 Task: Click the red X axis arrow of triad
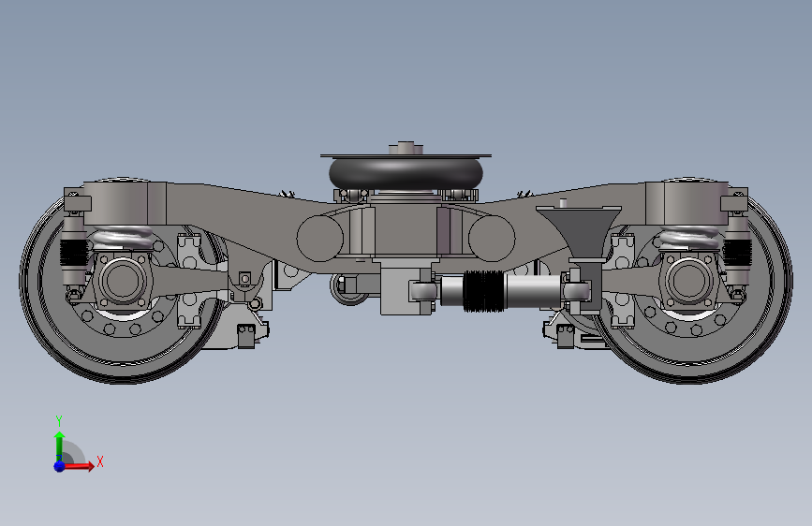pos(78,466)
